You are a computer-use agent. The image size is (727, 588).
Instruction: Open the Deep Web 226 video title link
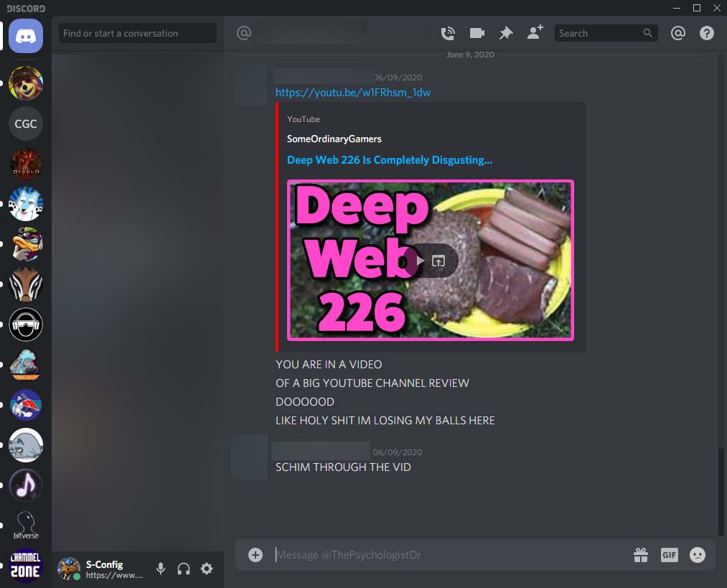pyautogui.click(x=390, y=160)
